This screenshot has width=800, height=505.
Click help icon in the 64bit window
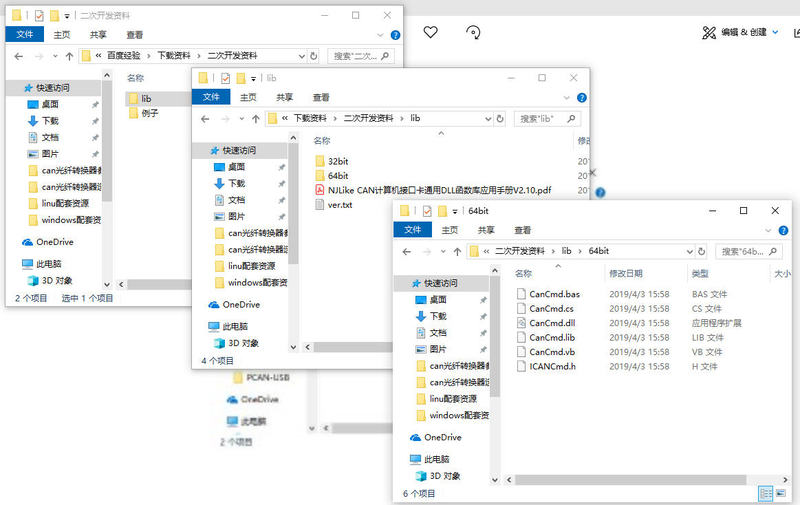coord(783,231)
